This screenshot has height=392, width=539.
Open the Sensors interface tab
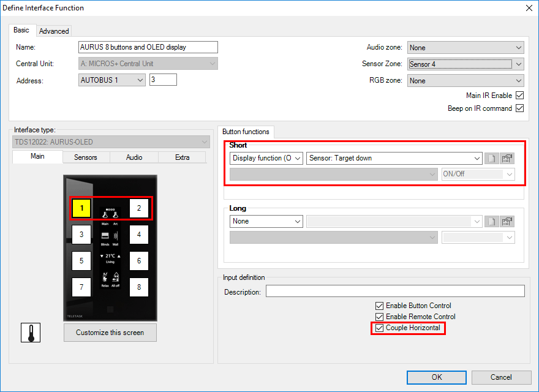pyautogui.click(x=86, y=157)
